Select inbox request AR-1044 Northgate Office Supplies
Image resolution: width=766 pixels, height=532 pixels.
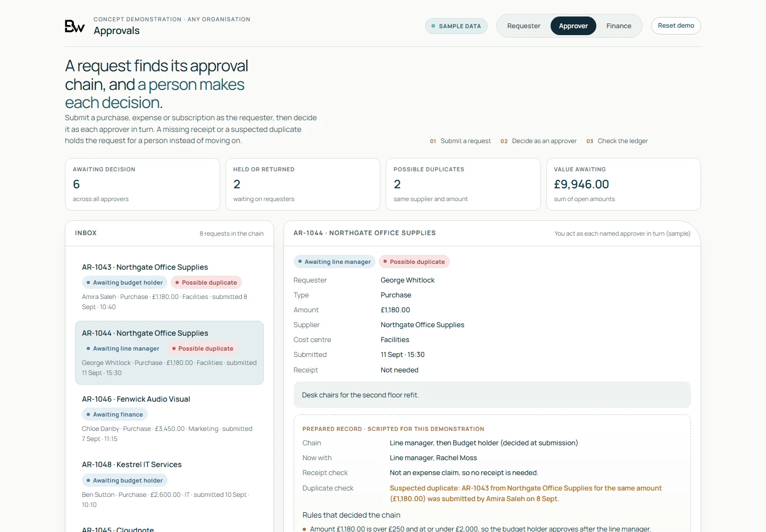point(169,353)
